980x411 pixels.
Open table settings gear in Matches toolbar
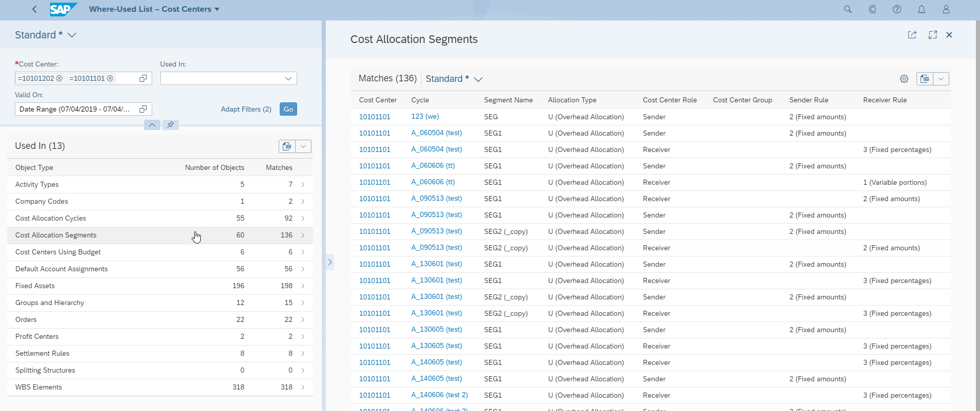click(x=904, y=79)
